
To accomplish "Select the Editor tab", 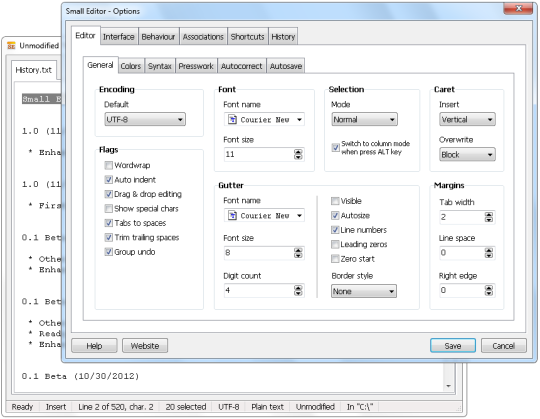I will (85, 36).
